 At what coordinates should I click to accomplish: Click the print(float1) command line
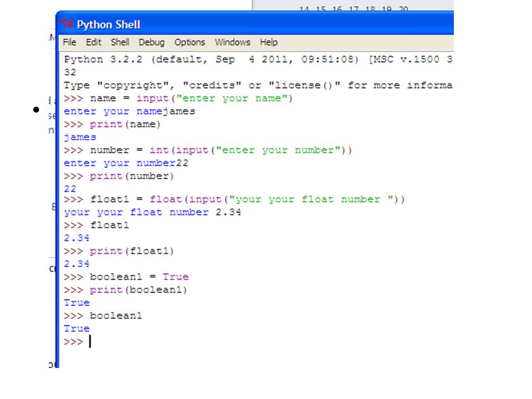[x=119, y=251]
